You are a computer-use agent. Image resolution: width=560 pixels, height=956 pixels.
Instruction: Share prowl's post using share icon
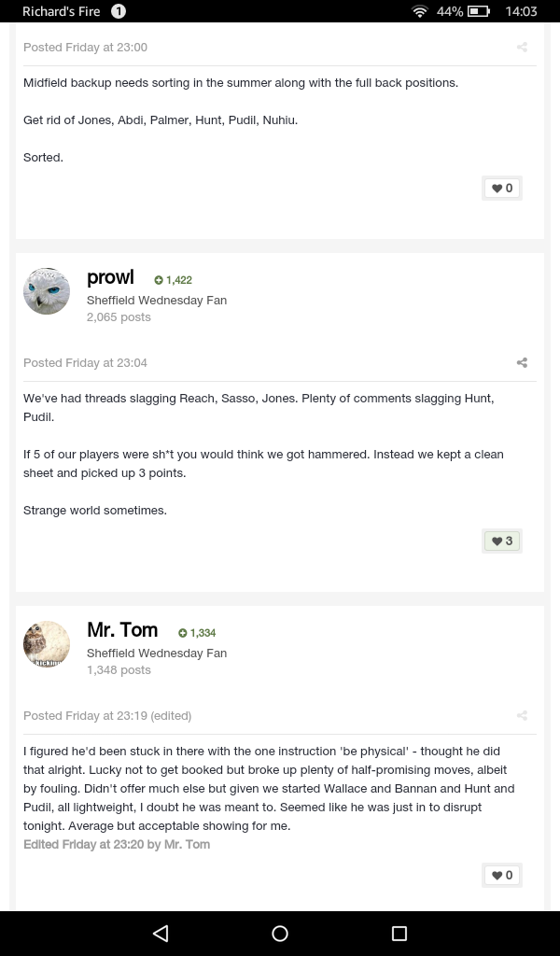[x=522, y=363]
